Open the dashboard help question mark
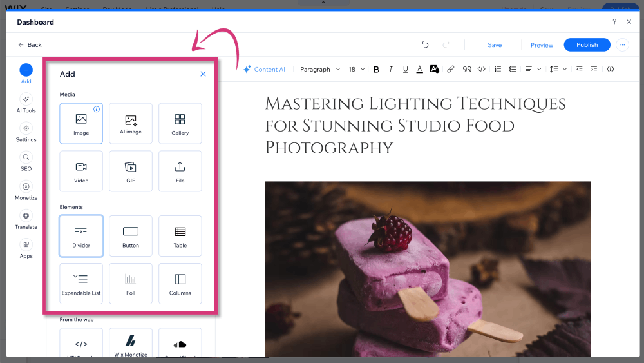The height and width of the screenshot is (363, 644). coord(614,22)
